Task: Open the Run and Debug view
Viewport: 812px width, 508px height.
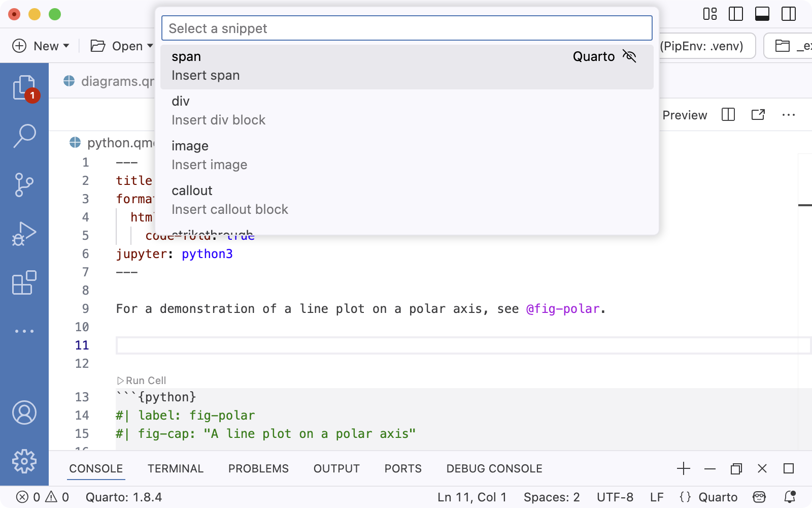Action: tap(25, 233)
